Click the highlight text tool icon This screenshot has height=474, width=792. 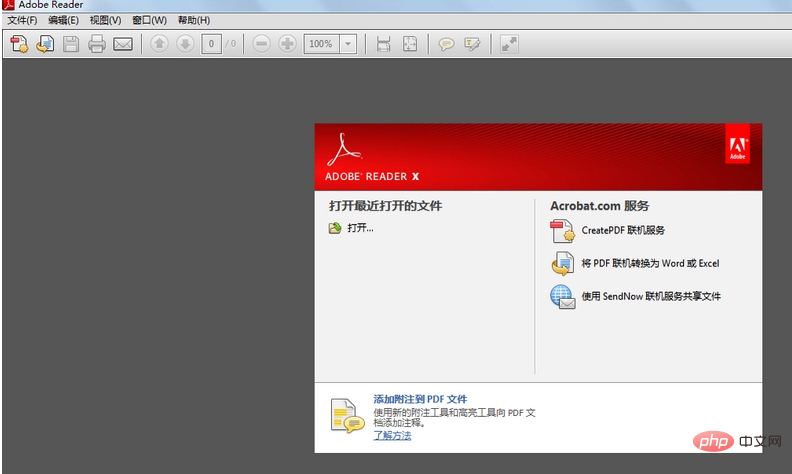(x=472, y=44)
